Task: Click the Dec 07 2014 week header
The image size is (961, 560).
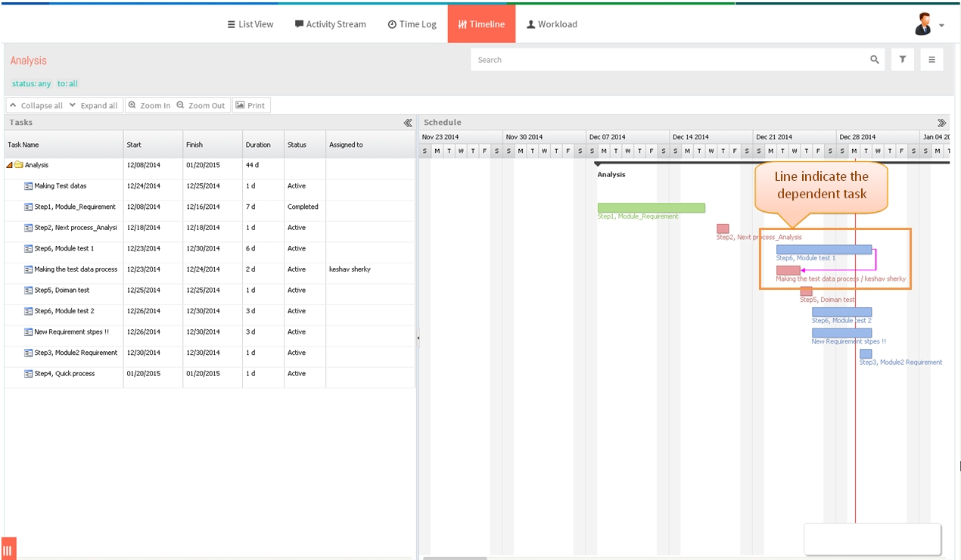Action: [628, 137]
